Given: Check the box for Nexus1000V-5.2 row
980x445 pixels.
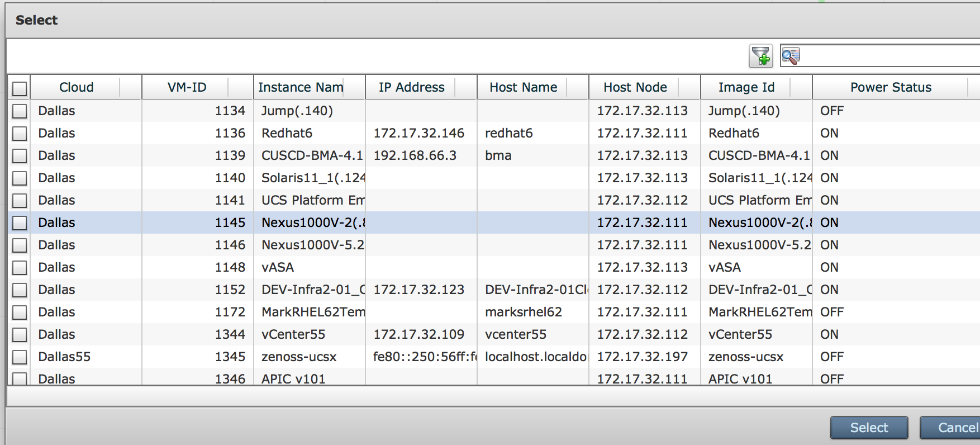Looking at the screenshot, I should click(x=20, y=245).
